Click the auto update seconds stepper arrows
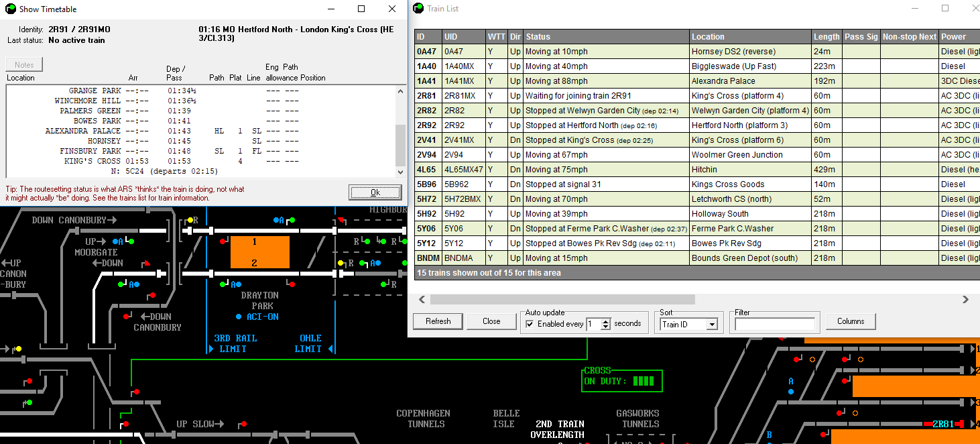This screenshot has width=980, height=444. point(606,324)
